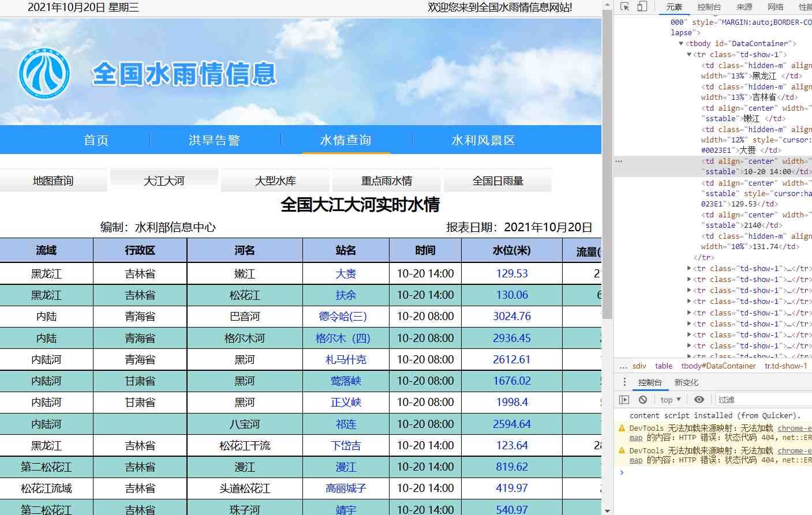The height and width of the screenshot is (515, 812).
Task: Switch to the 元素 tab in DevTools
Action: [674, 7]
